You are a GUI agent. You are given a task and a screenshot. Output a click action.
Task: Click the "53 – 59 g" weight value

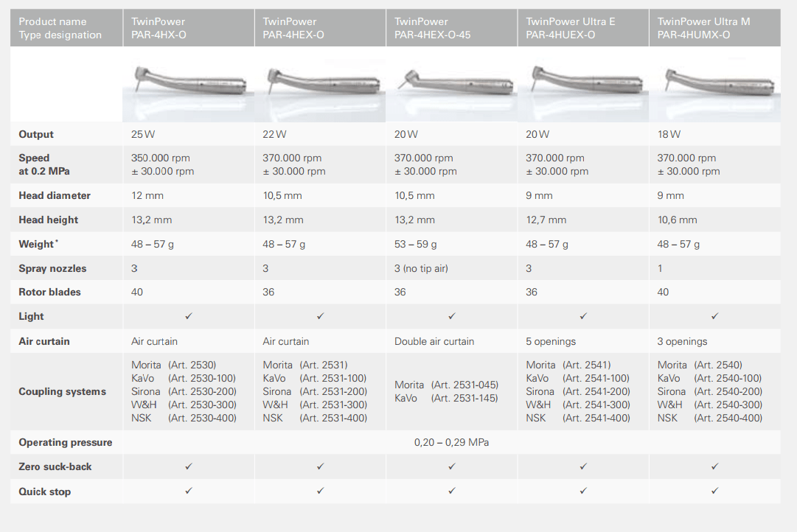point(415,245)
